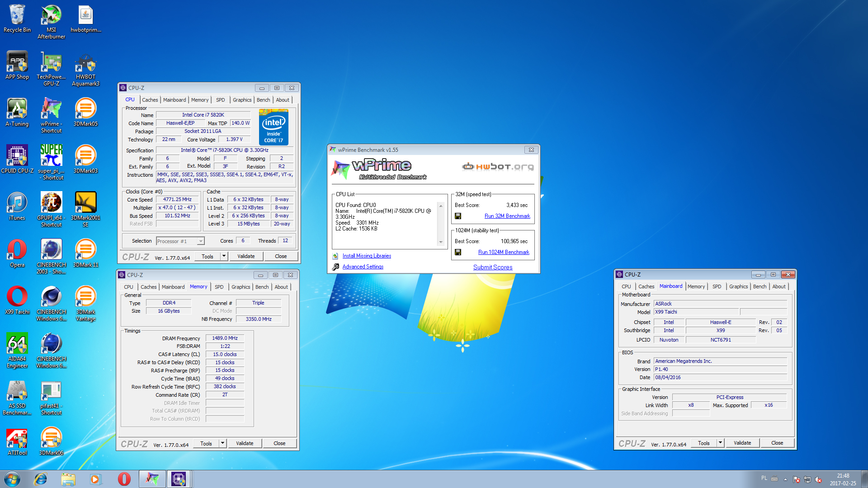Click Run 1024M Benchmark link
The width and height of the screenshot is (868, 488).
click(x=504, y=252)
